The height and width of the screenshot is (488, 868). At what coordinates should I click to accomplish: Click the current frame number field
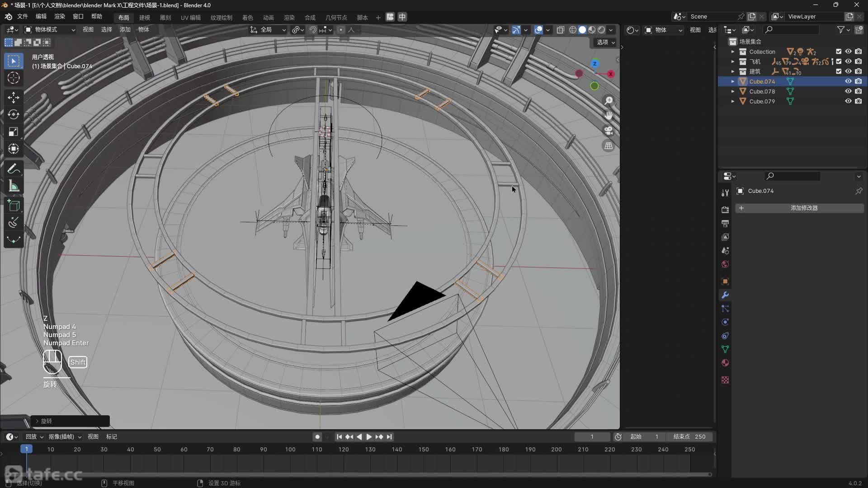pos(592,437)
